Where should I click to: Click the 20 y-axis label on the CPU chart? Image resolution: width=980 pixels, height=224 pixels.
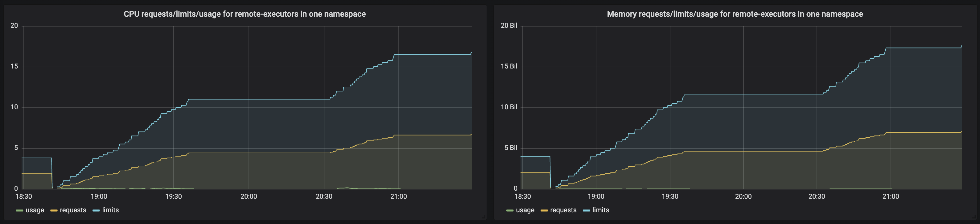click(14, 26)
